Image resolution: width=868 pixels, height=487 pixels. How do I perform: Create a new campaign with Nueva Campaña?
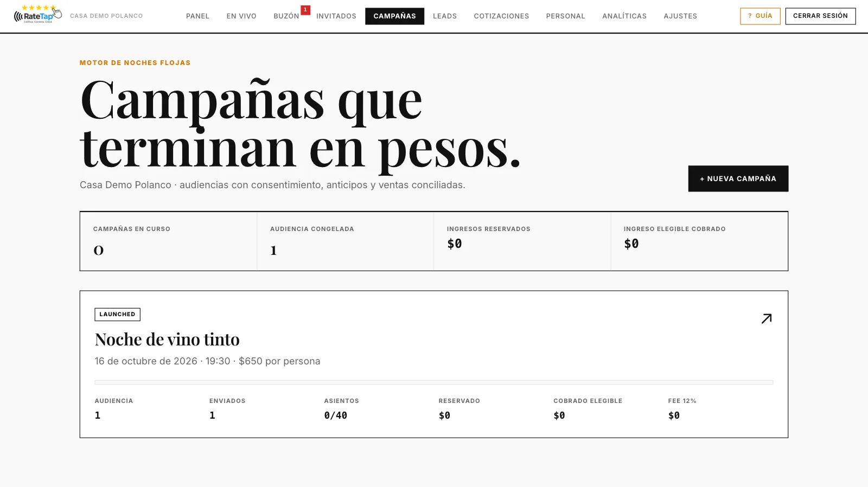[x=738, y=178]
